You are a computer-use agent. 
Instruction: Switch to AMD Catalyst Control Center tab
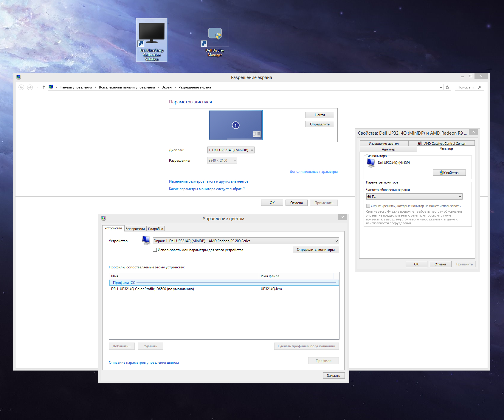click(x=441, y=144)
